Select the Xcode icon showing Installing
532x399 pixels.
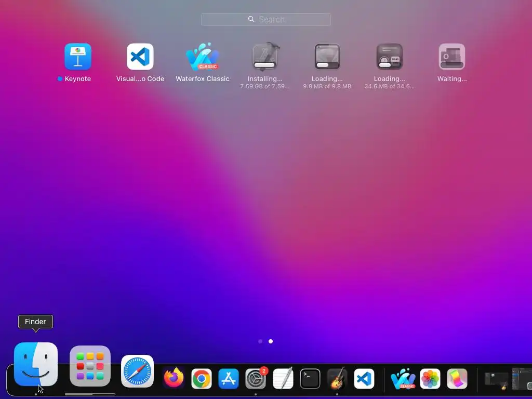tap(265, 57)
